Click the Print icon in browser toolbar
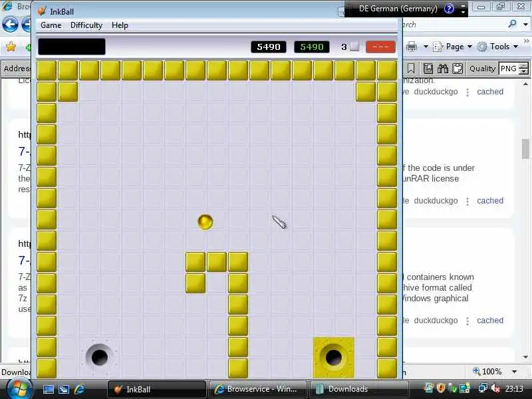This screenshot has height=399, width=532. pyautogui.click(x=412, y=47)
